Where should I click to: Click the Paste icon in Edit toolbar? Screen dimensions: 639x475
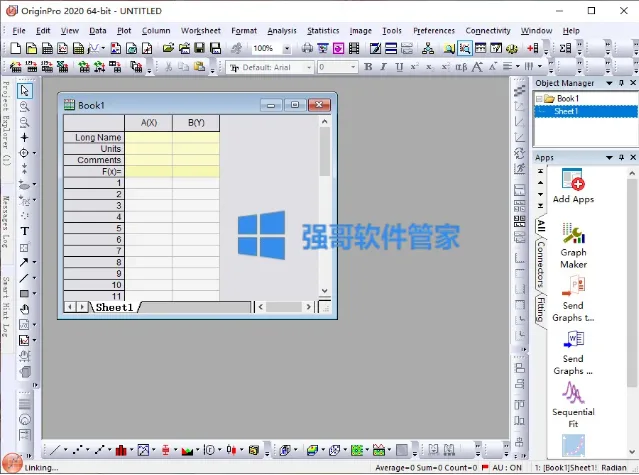[199, 66]
